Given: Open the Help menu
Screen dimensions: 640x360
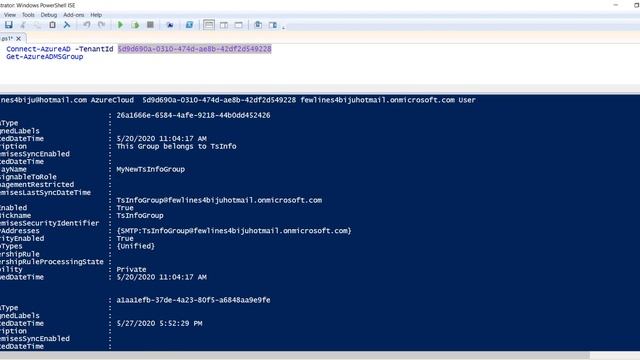Looking at the screenshot, I should pos(96,15).
